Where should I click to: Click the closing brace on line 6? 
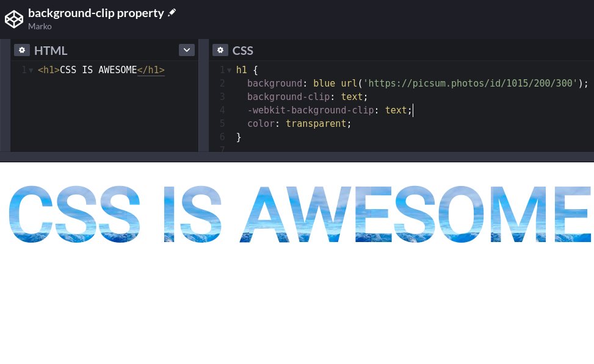239,137
